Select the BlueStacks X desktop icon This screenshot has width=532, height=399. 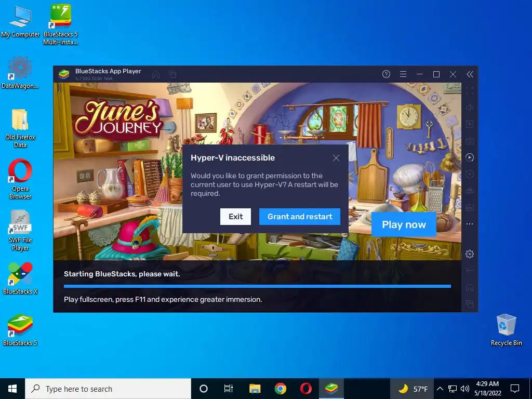(x=20, y=278)
